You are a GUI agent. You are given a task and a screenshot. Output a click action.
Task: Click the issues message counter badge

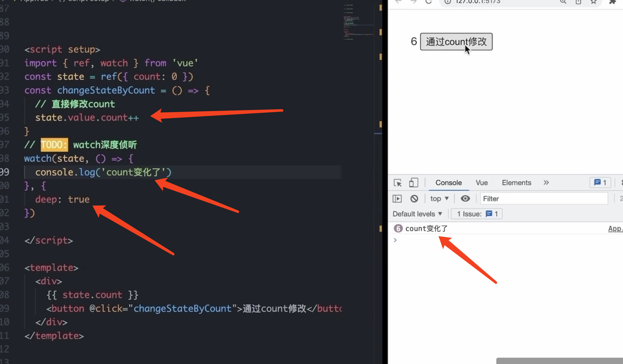pyautogui.click(x=600, y=183)
